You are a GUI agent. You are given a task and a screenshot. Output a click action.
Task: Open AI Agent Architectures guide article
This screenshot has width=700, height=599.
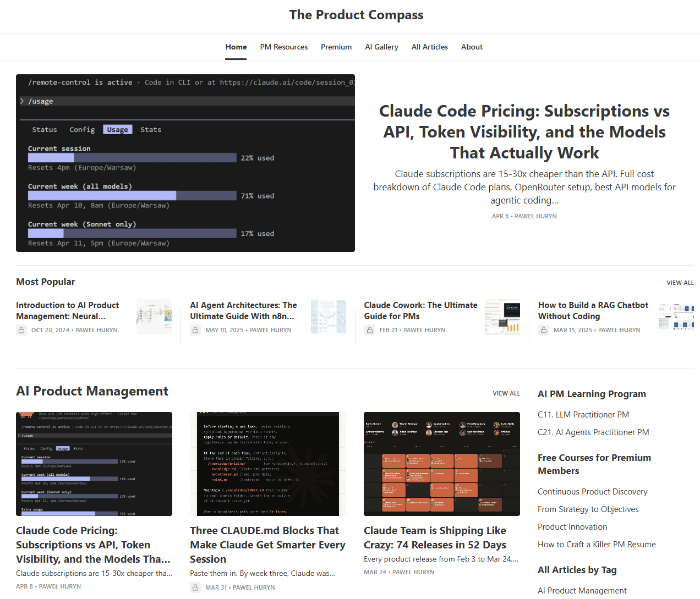[x=243, y=311]
